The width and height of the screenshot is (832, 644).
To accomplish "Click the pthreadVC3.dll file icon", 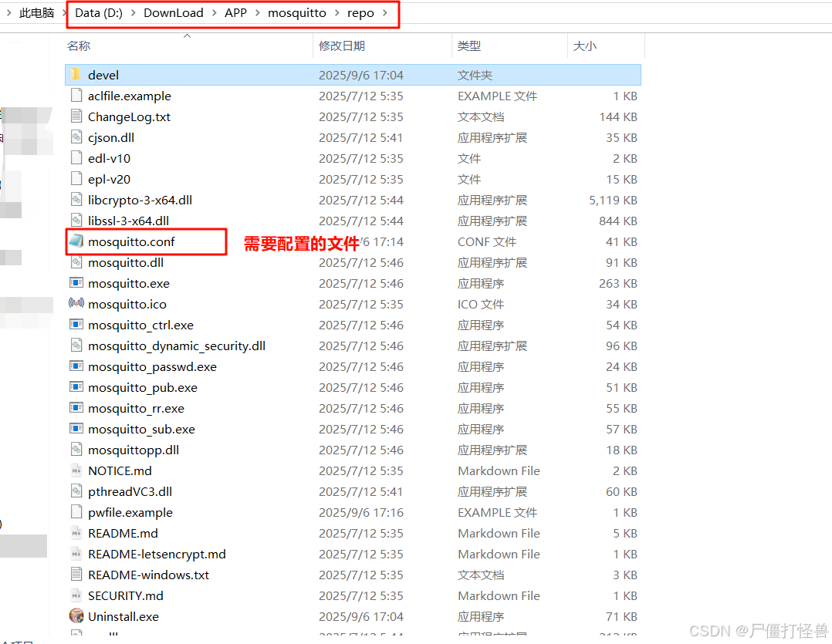I will 76,491.
